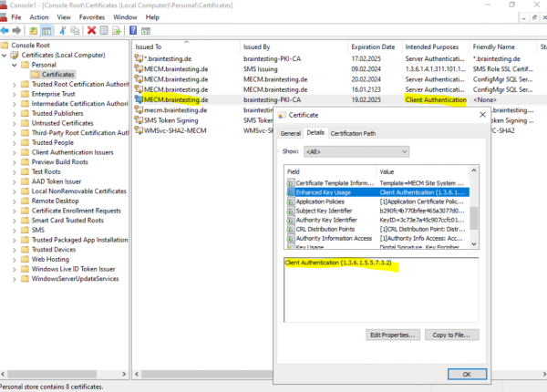Screen dimensions: 547x392
Task: Click the Copy toolbar icon
Action: 75,31
